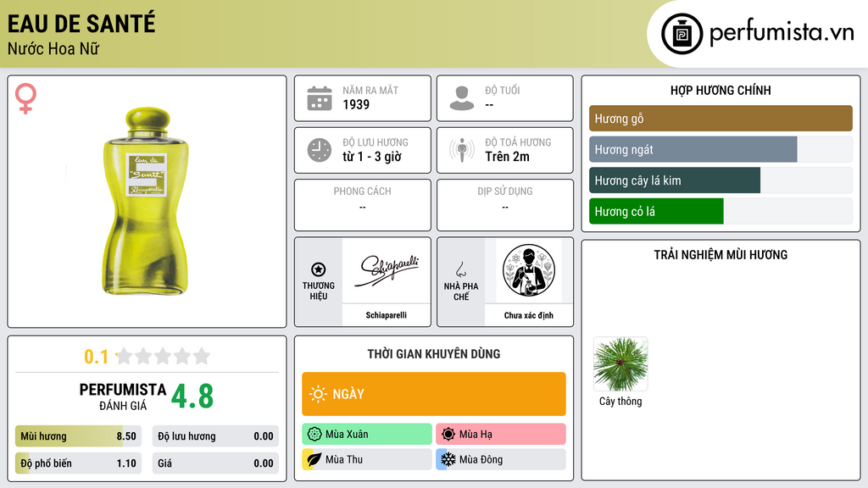Click the leaf icon beside Mùa Thu
This screenshot has height=488, width=868.
[x=314, y=459]
